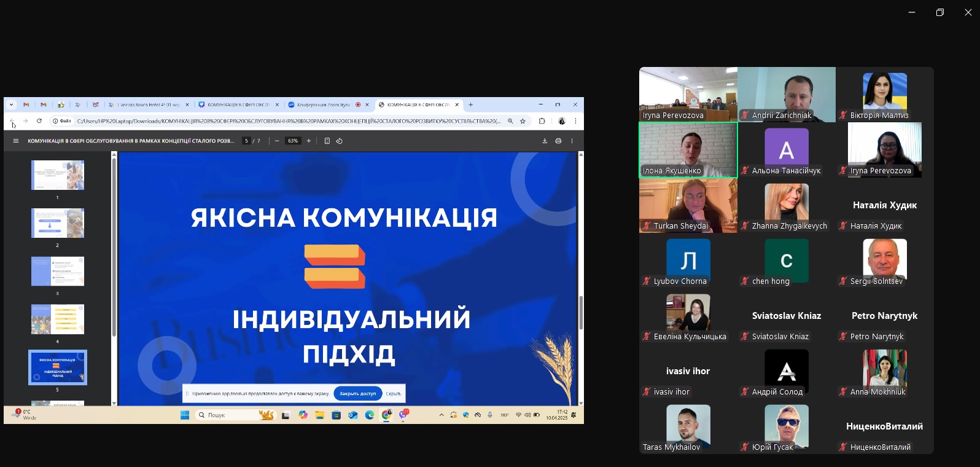Toggle the PDF thumbnail sidebar menu

[x=16, y=141]
